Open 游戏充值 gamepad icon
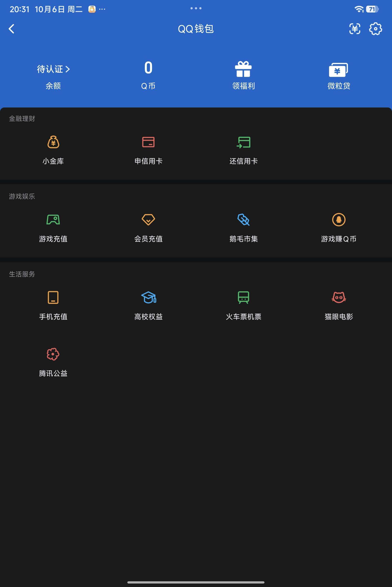The width and height of the screenshot is (392, 587). [x=53, y=220]
